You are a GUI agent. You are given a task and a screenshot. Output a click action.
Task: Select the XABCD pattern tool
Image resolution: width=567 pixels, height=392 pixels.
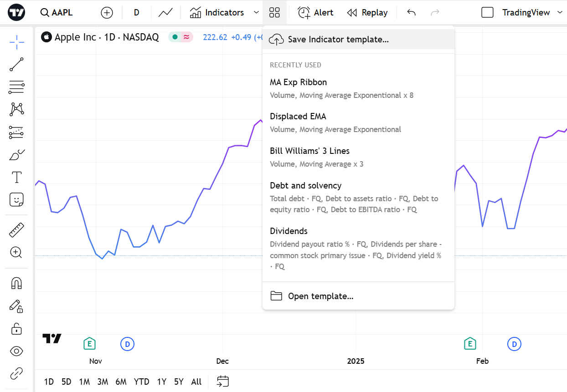pyautogui.click(x=16, y=109)
